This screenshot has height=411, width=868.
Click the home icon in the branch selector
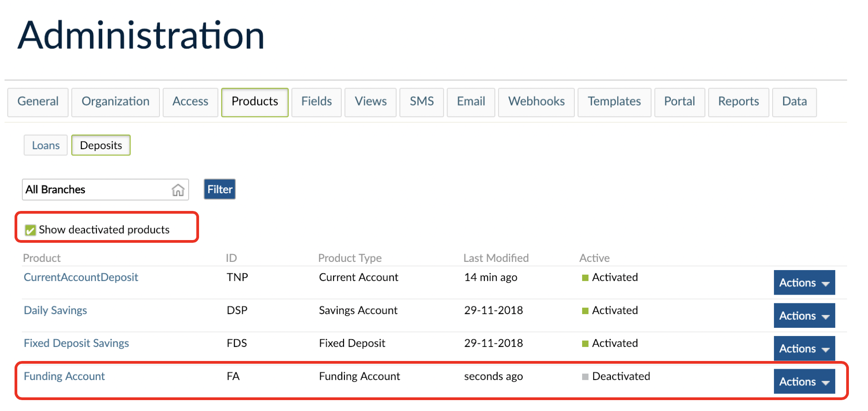tap(177, 190)
